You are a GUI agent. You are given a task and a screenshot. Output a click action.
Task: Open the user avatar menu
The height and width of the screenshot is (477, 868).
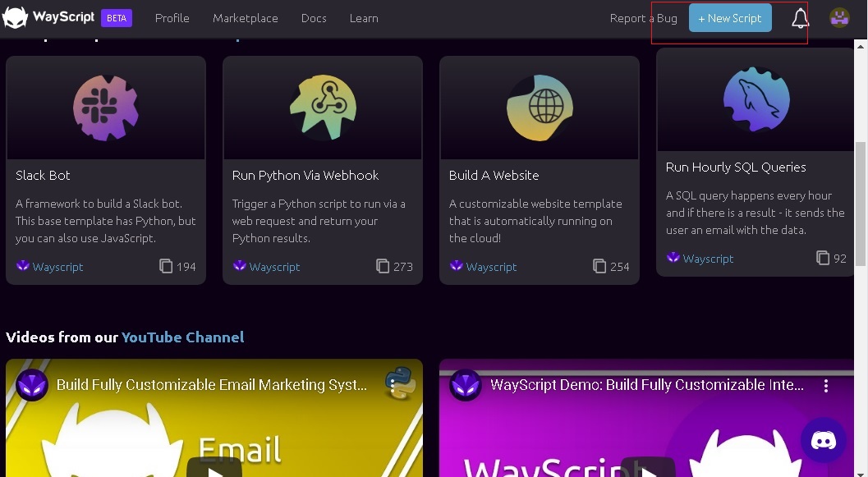[839, 18]
